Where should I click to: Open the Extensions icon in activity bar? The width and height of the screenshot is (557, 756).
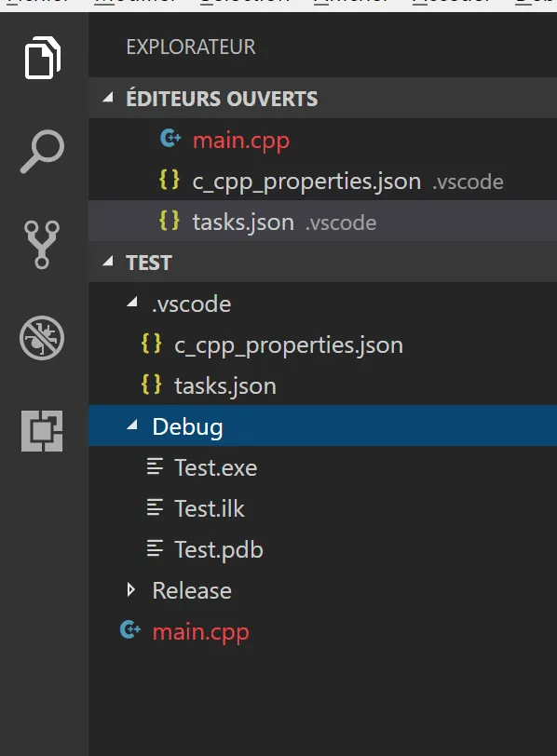tap(42, 431)
